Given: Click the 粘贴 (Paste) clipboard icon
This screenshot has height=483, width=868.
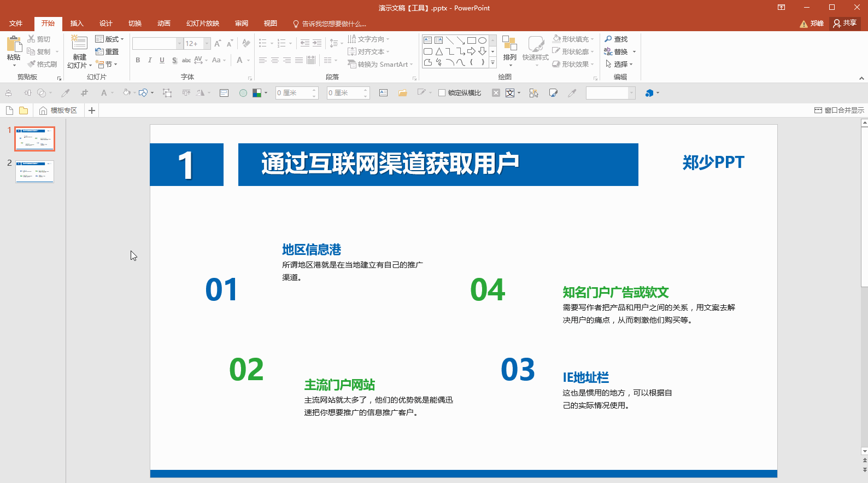Looking at the screenshot, I should [x=14, y=44].
